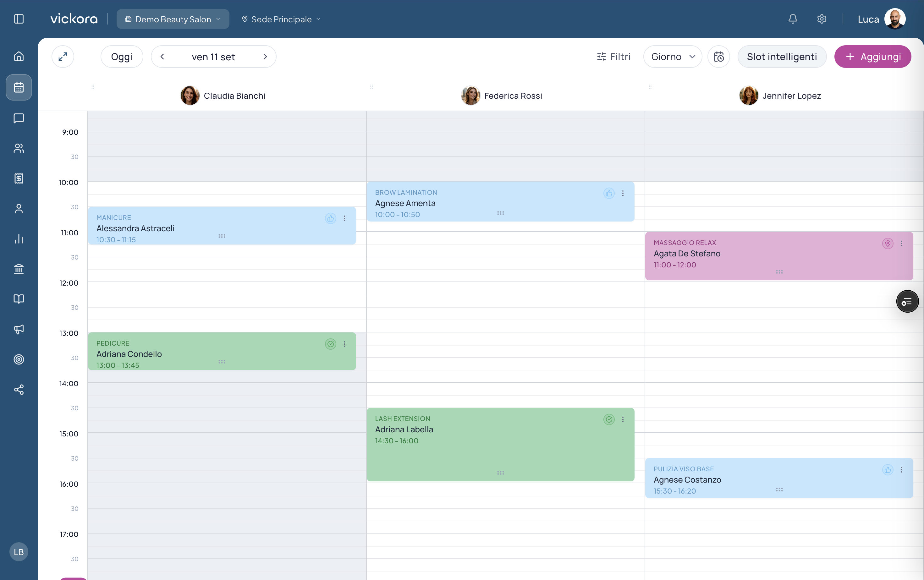Open options menu for Alessandra Astraceli appointment
This screenshot has width=924, height=580.
click(x=344, y=218)
